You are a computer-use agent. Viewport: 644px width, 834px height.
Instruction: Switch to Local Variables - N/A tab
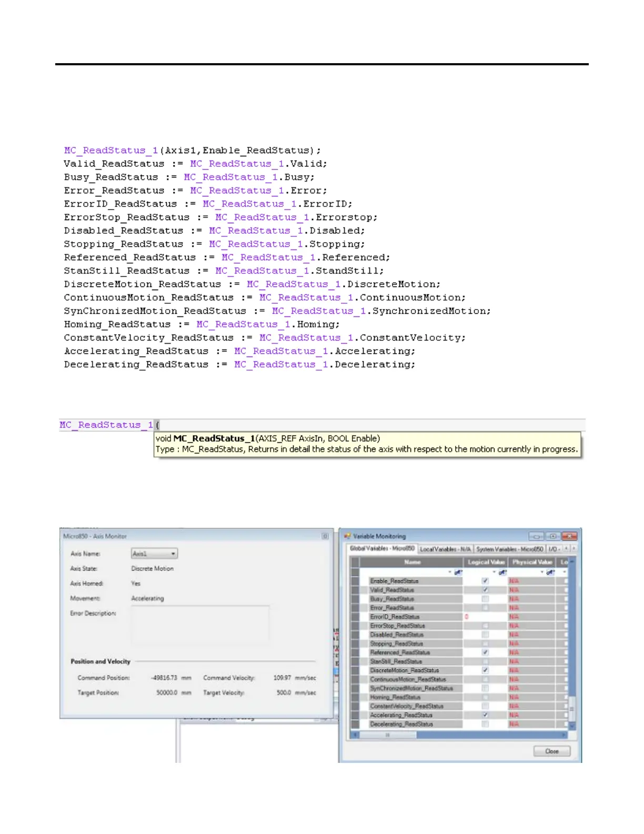[x=445, y=549]
